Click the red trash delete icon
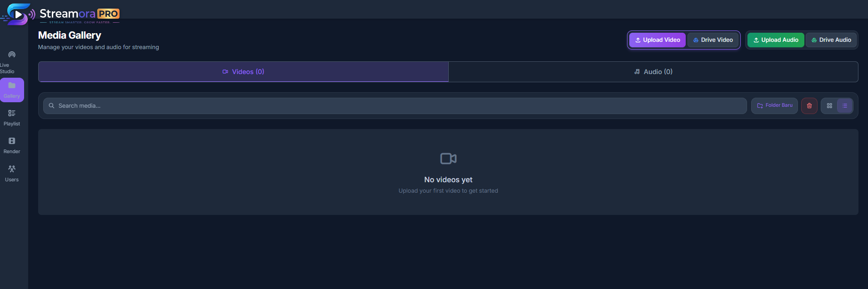Screen dimensions: 868x289 tap(809, 106)
